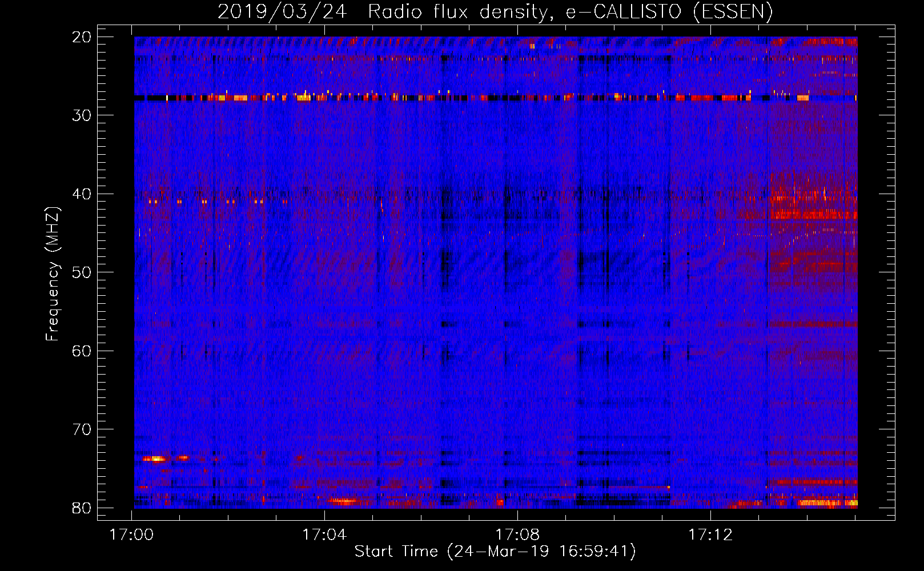The width and height of the screenshot is (924, 571).
Task: Click the '60' frequency tick label
Action: 82,351
